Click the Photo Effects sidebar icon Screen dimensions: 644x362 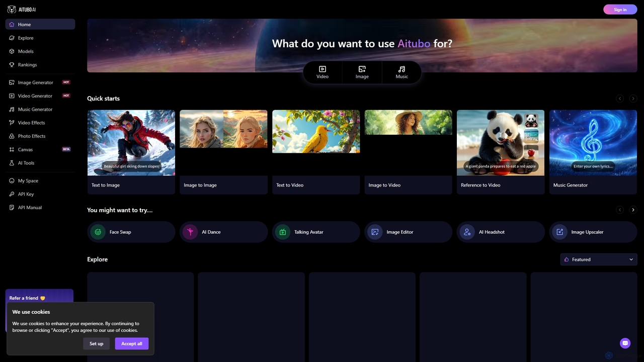[x=12, y=136]
